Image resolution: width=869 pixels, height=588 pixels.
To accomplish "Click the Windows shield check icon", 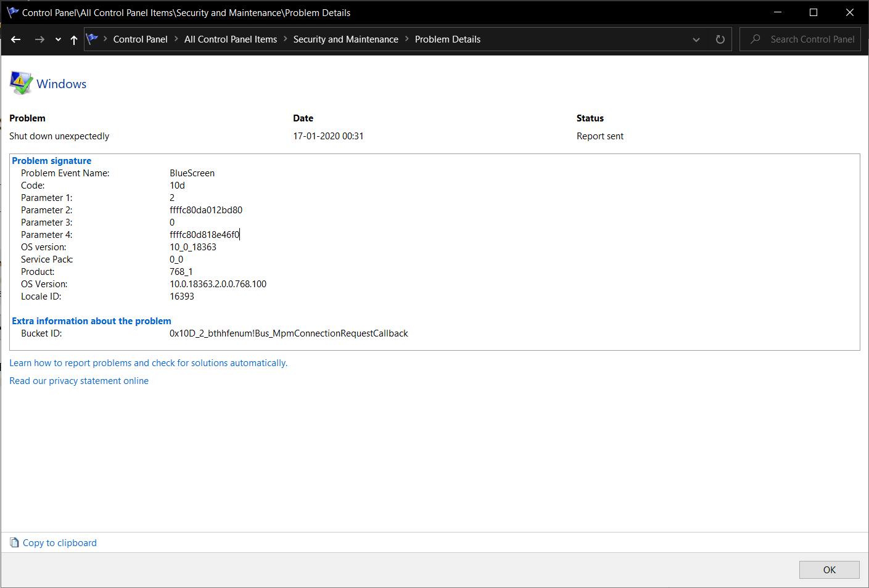I will [21, 83].
